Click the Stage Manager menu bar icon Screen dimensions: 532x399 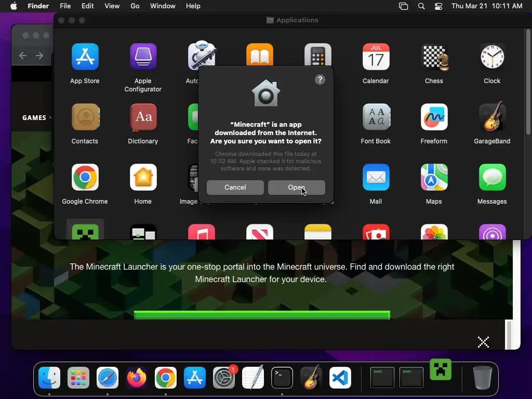(x=403, y=6)
